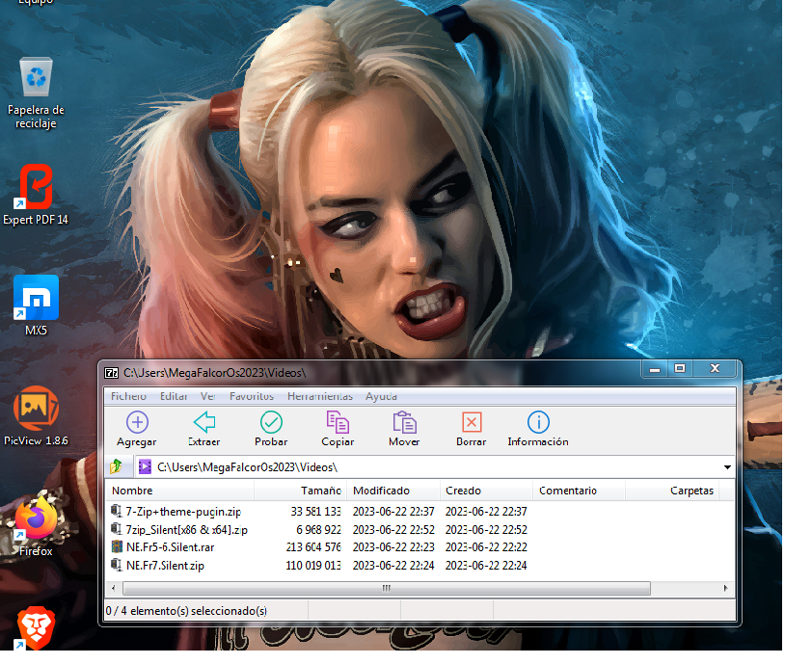Select file NE.Fr5-6.Silent.rar
Screen dimensions: 812x664
171,547
